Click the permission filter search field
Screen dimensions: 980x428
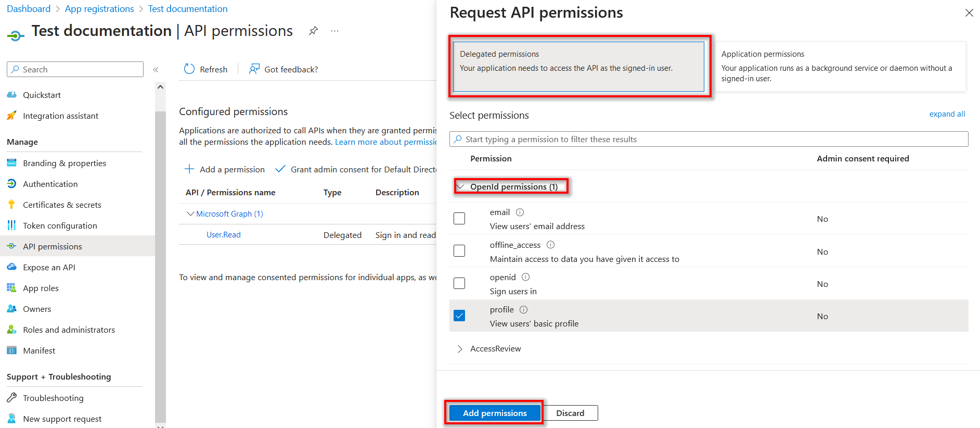[x=707, y=139]
